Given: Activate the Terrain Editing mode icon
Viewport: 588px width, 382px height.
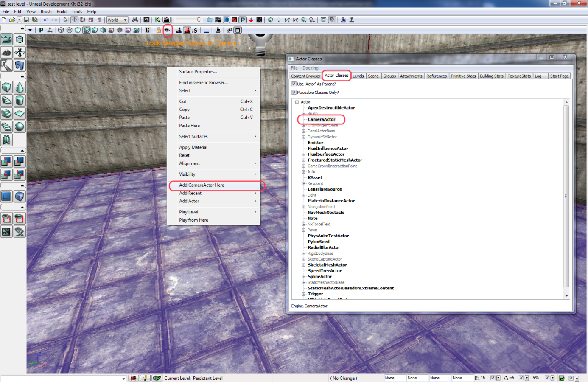Looking at the screenshot, I should pyautogui.click(x=6, y=53).
